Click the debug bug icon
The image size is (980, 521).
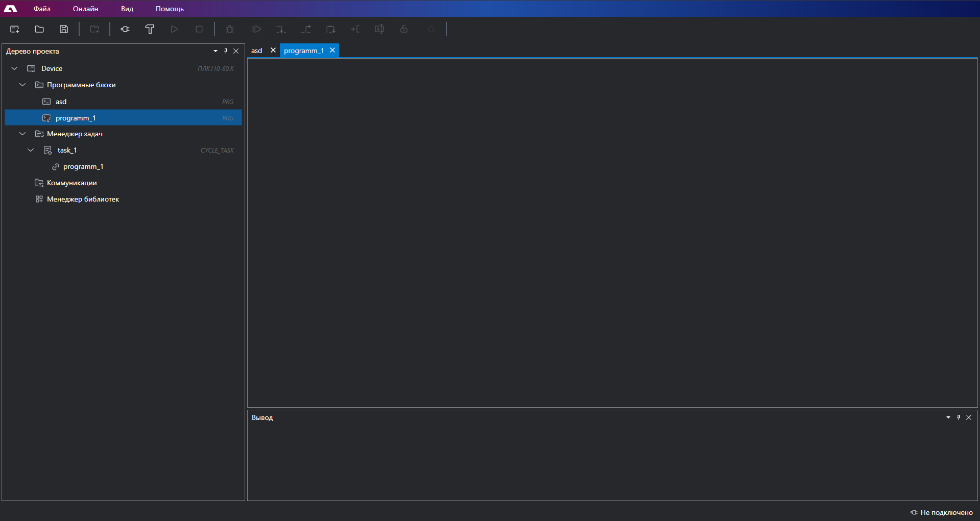pyautogui.click(x=230, y=29)
